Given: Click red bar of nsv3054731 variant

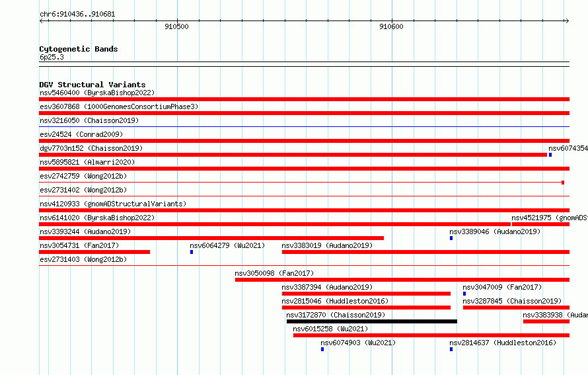Looking at the screenshot, I should (x=94, y=252).
